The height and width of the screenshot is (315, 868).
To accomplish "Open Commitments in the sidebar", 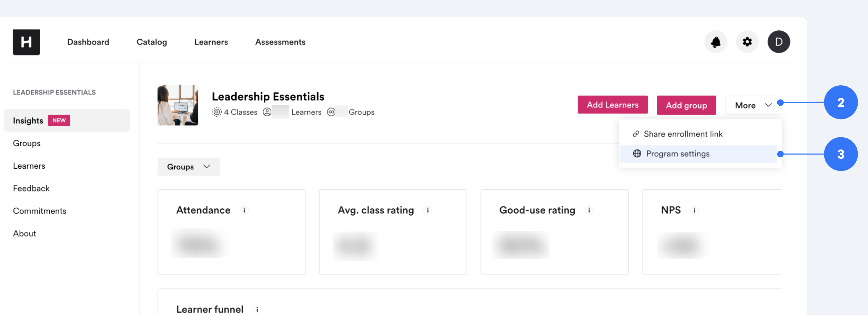I will coord(40,211).
